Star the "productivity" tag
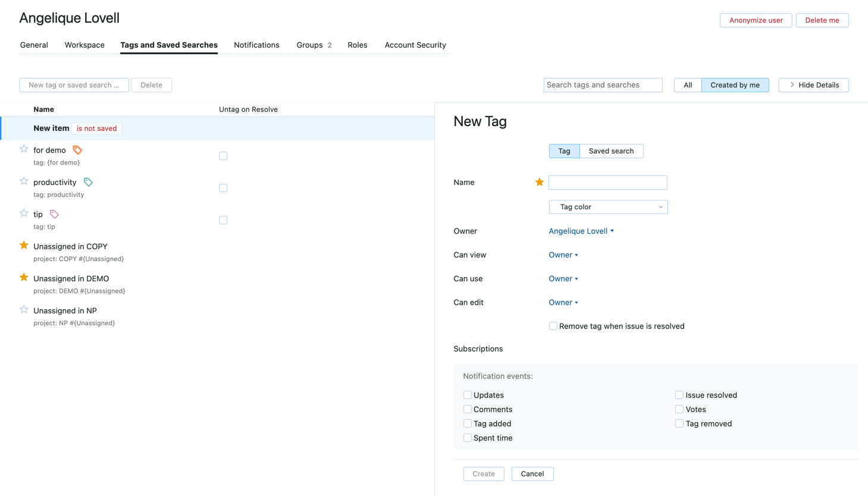 pos(24,181)
